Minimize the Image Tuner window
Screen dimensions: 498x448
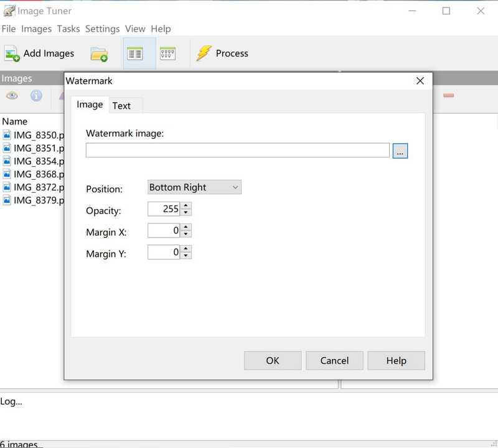point(412,11)
